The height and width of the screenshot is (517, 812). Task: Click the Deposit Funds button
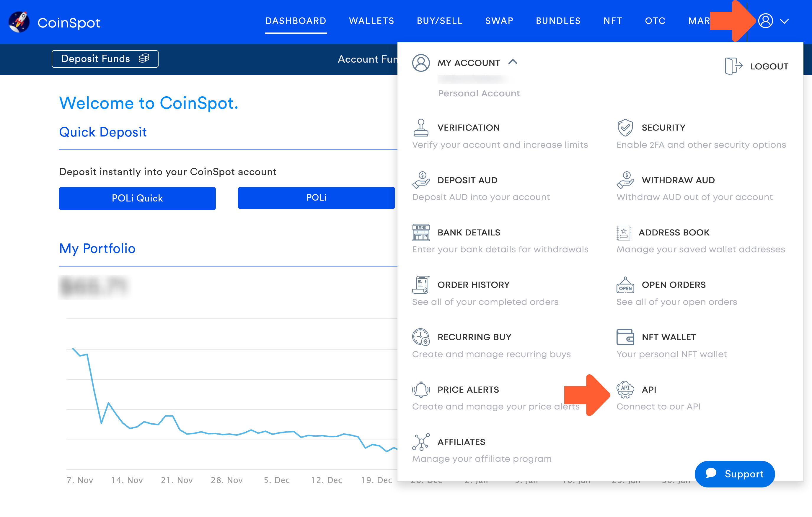[105, 59]
